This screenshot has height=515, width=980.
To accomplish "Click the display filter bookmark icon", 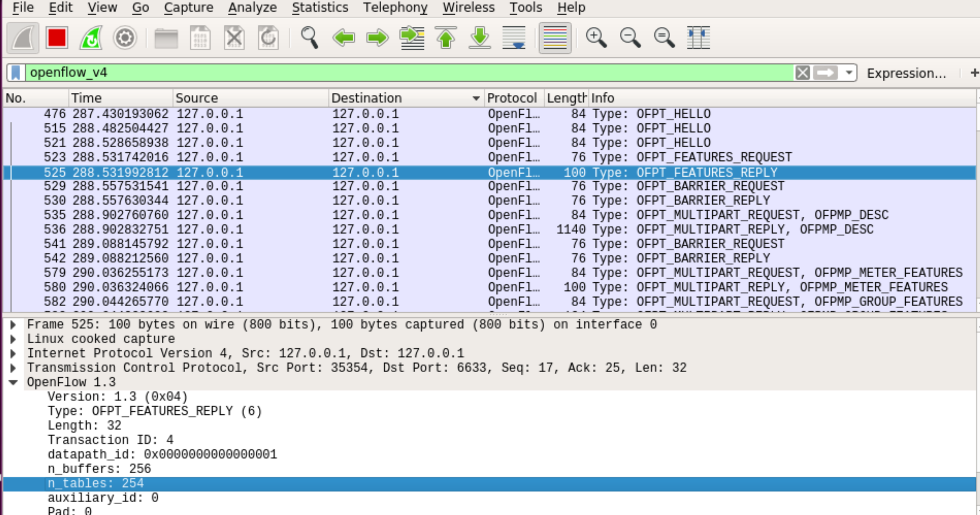I will pos(16,73).
